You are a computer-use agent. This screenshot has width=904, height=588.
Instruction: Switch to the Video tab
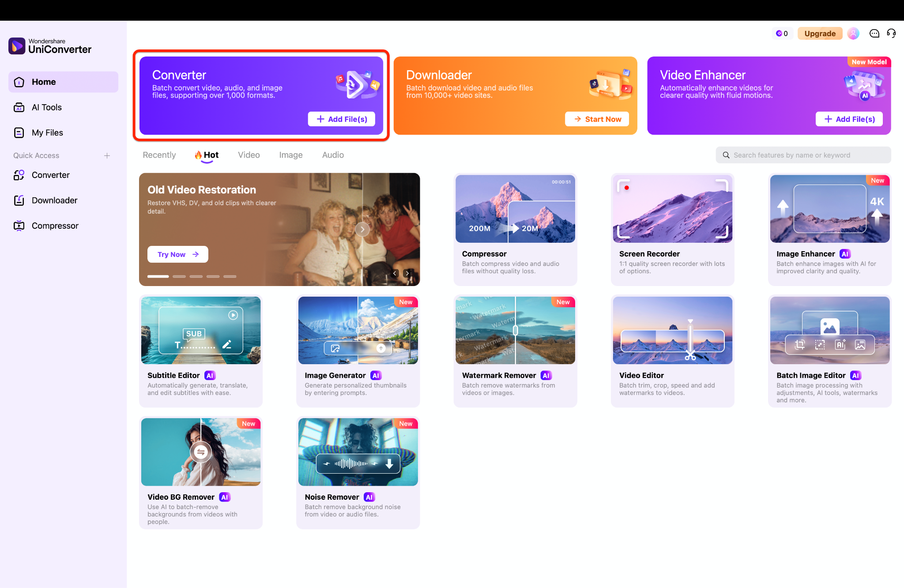[249, 155]
